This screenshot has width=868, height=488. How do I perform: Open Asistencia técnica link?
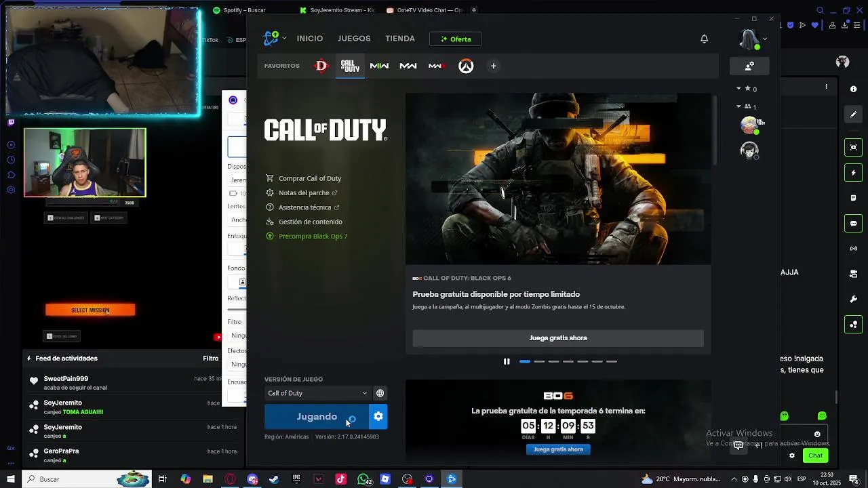pyautogui.click(x=302, y=207)
